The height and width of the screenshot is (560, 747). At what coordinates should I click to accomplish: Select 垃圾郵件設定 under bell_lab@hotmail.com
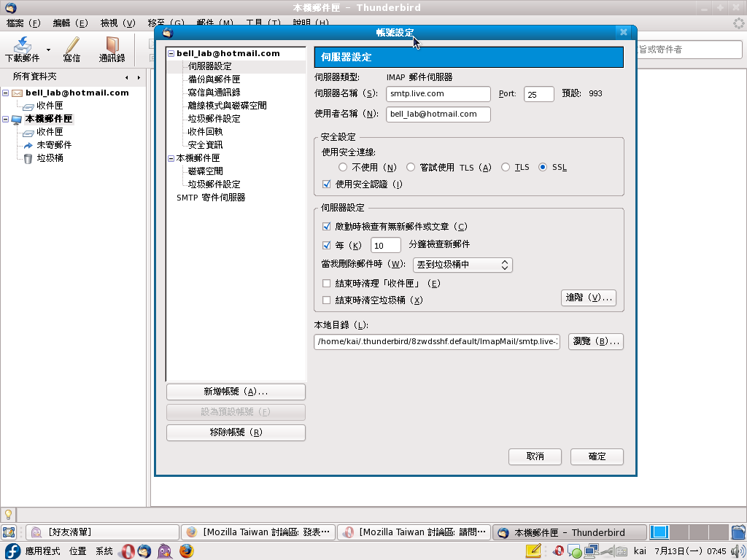[x=214, y=119]
